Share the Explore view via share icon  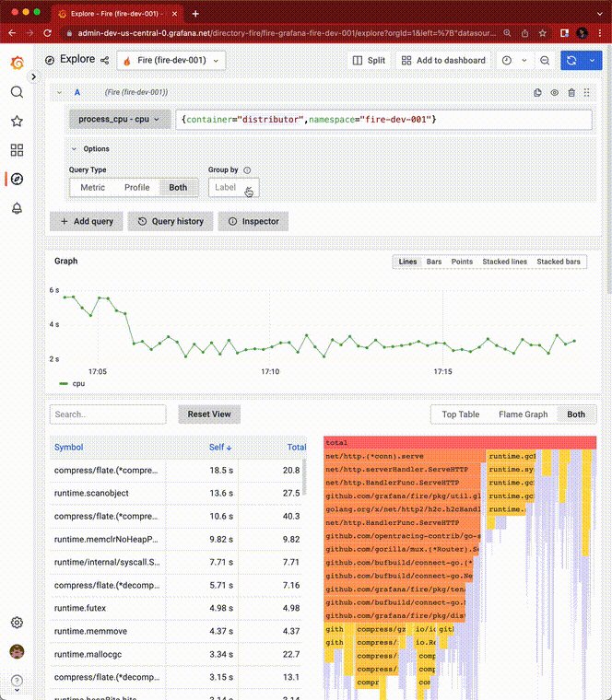coord(104,60)
